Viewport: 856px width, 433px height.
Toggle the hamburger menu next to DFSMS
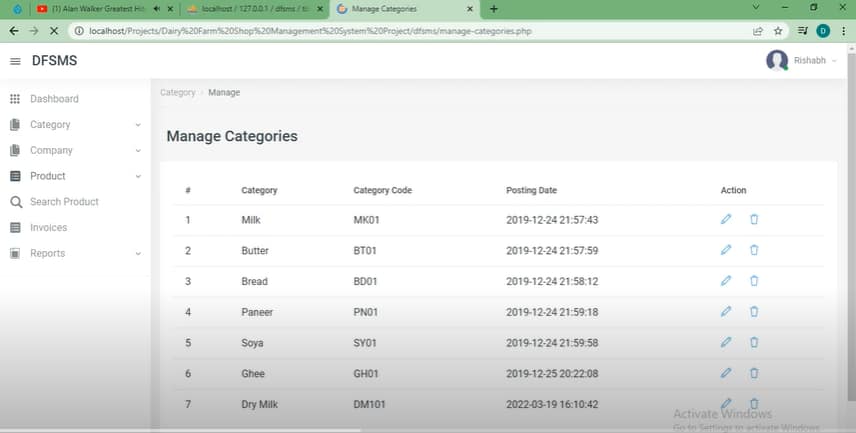pyautogui.click(x=15, y=61)
